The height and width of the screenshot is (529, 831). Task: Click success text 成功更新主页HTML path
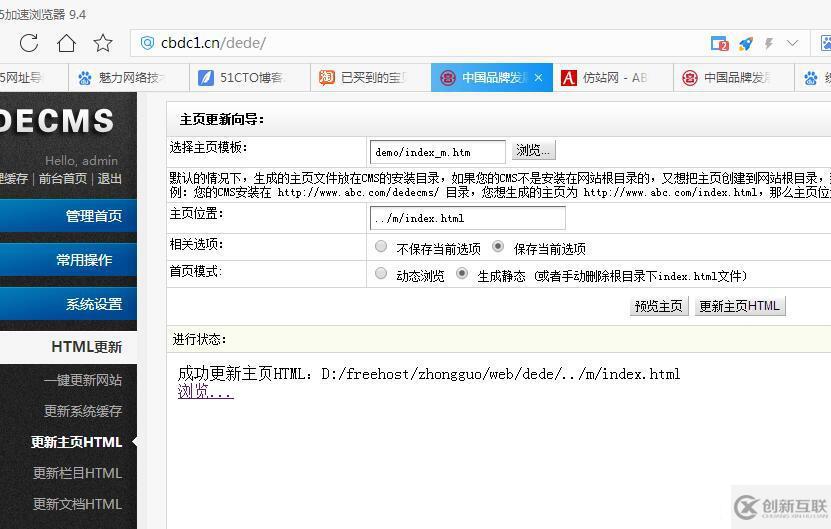tap(429, 374)
